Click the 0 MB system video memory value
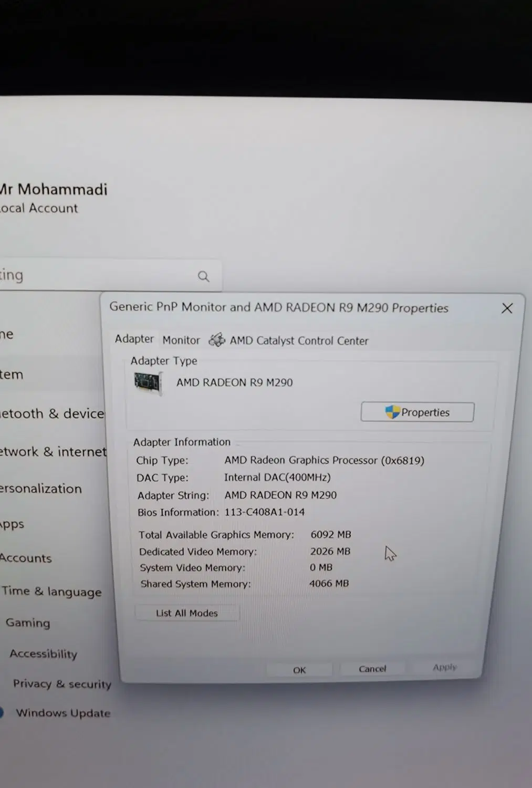Screen dimensions: 532x788 321,567
